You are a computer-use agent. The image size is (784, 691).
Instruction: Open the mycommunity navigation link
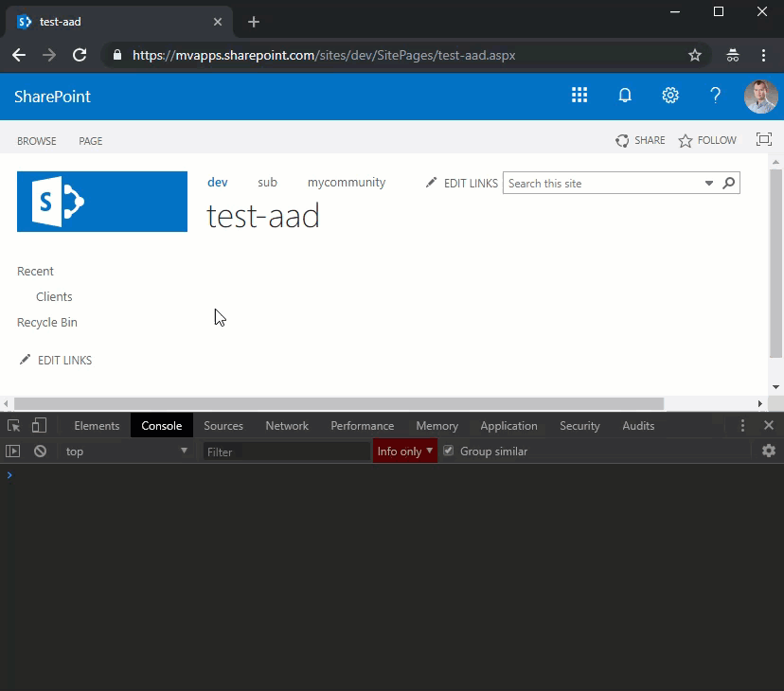[x=347, y=183]
